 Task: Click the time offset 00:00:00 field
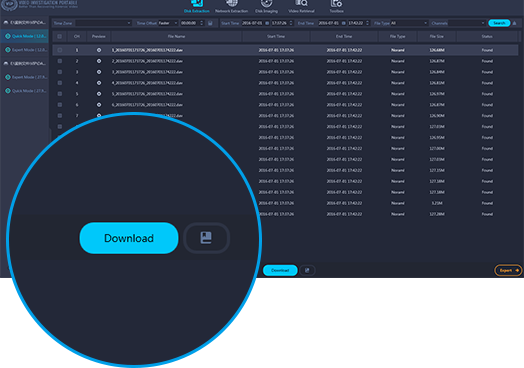tap(192, 23)
